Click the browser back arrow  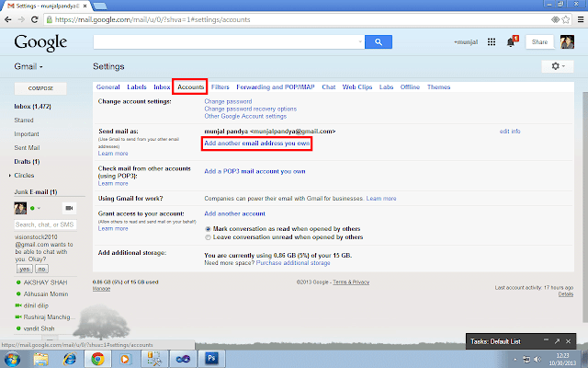coord(8,19)
